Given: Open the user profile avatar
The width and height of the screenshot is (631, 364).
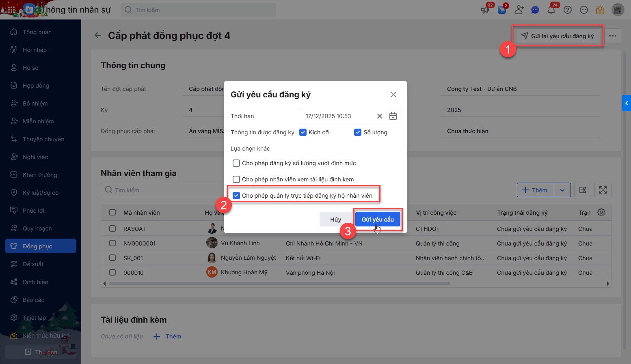Looking at the screenshot, I should click(618, 10).
